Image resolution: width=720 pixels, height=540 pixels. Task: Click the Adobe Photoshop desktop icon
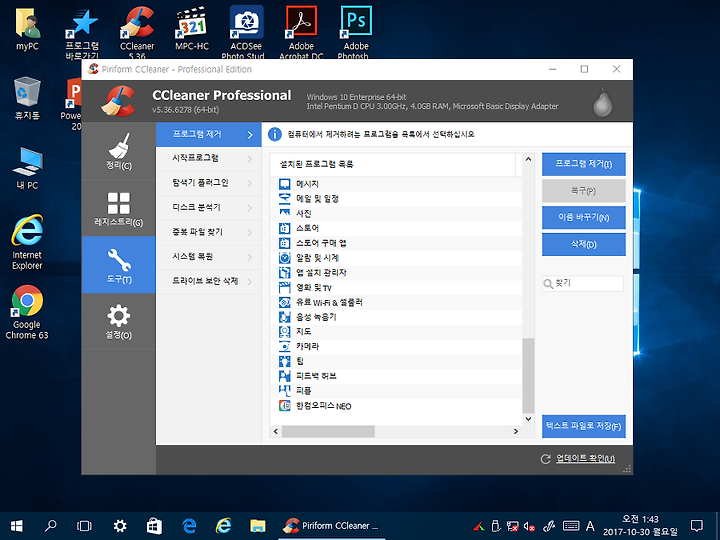pyautogui.click(x=356, y=32)
